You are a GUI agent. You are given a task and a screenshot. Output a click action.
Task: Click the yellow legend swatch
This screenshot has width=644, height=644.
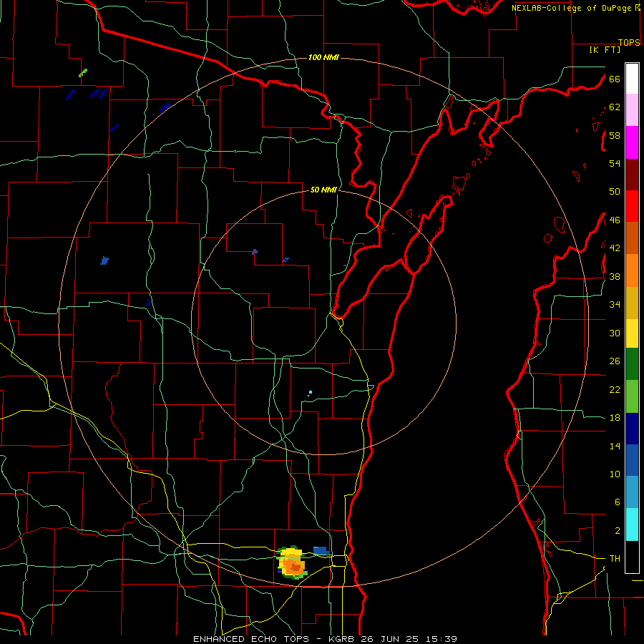point(632,333)
